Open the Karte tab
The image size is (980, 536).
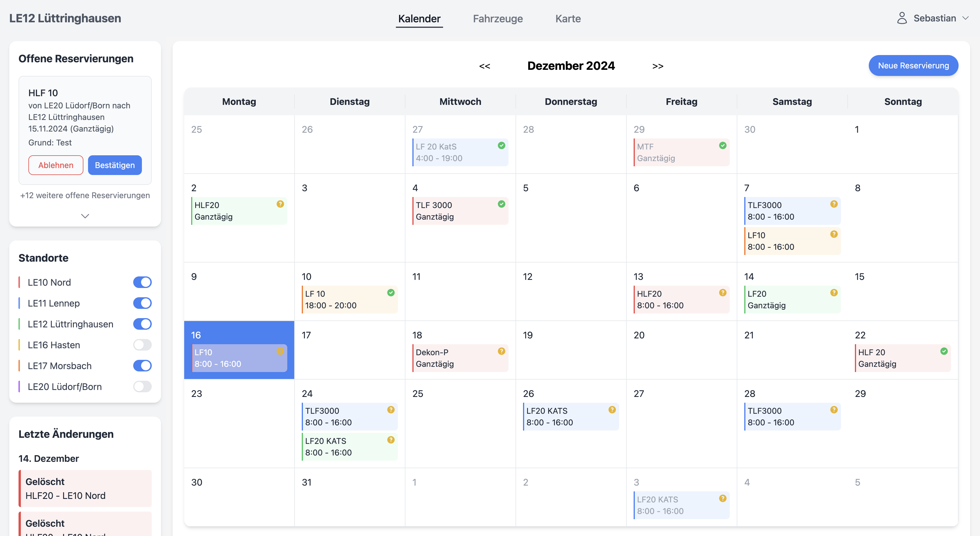click(x=568, y=19)
